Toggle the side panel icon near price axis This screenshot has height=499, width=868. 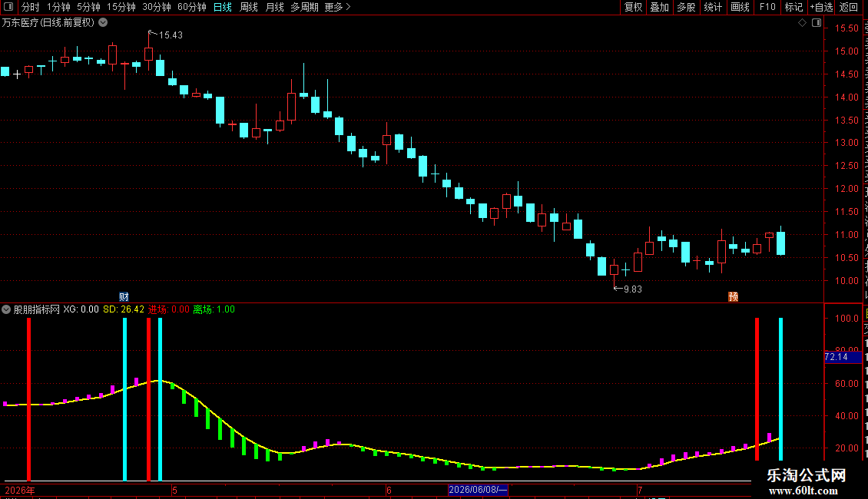pyautogui.click(x=817, y=23)
